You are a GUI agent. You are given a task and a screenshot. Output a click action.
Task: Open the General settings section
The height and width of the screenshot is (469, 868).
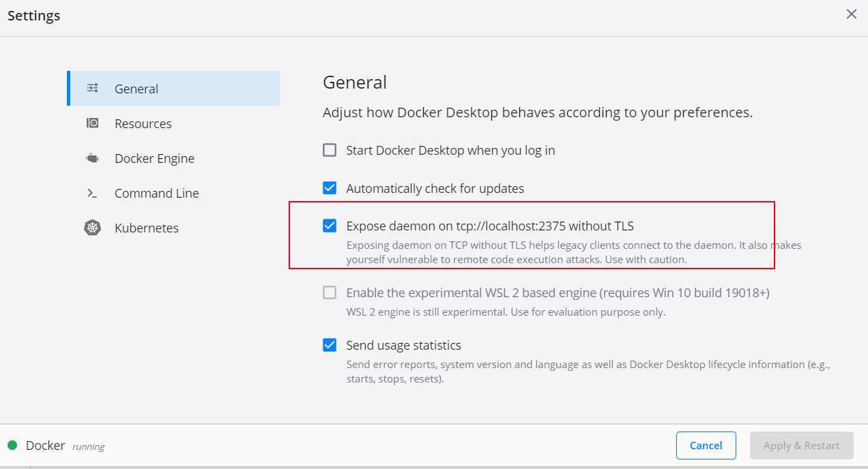click(x=173, y=88)
